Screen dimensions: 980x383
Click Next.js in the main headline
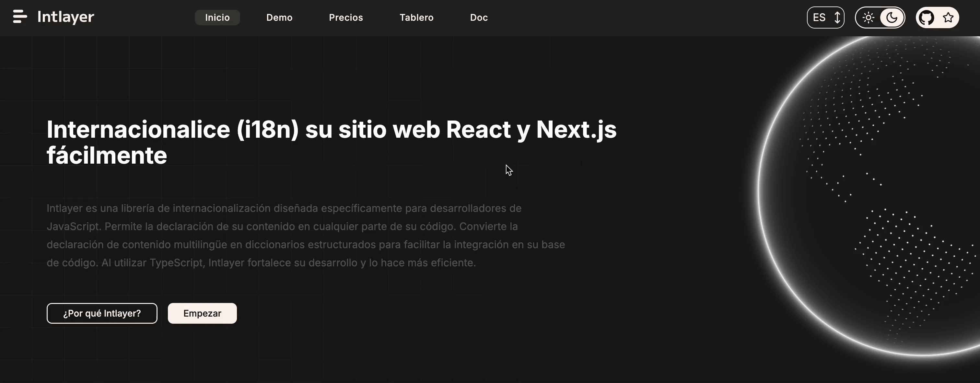(x=576, y=130)
